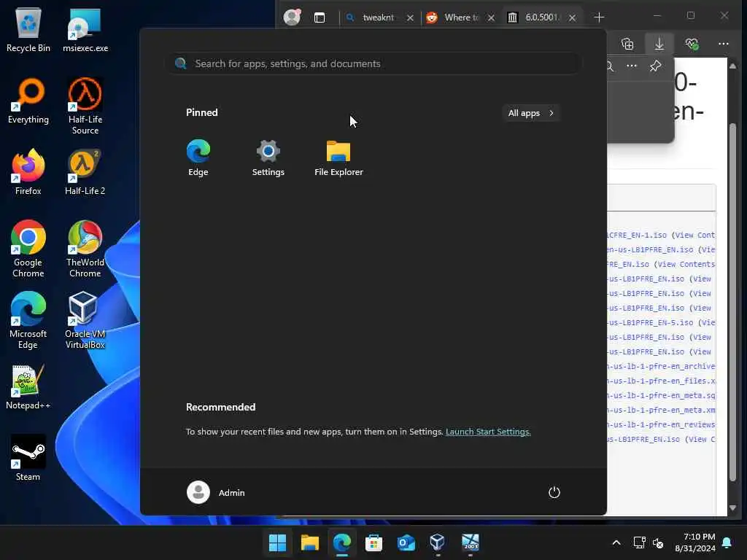The width and height of the screenshot is (747, 560).
Task: Open VirtualBox from the taskbar
Action: (x=438, y=542)
